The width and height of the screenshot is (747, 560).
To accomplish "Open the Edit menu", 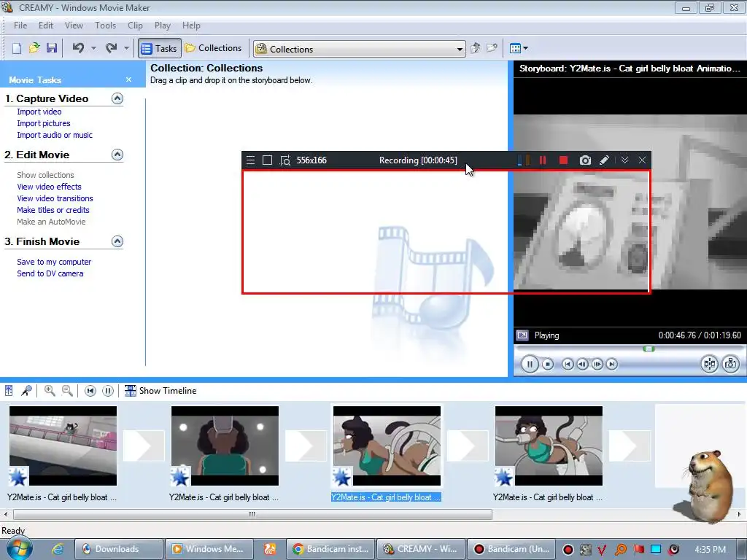I will 46,26.
